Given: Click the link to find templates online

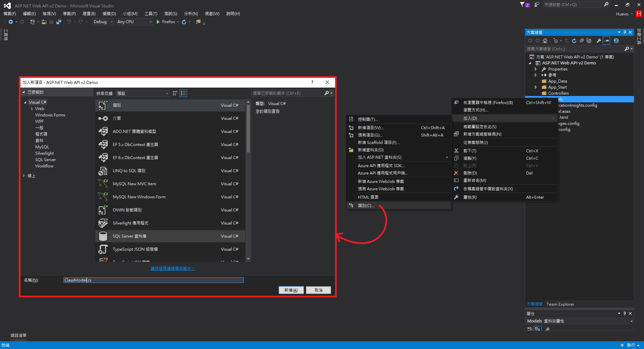Looking at the screenshot, I should tap(173, 268).
